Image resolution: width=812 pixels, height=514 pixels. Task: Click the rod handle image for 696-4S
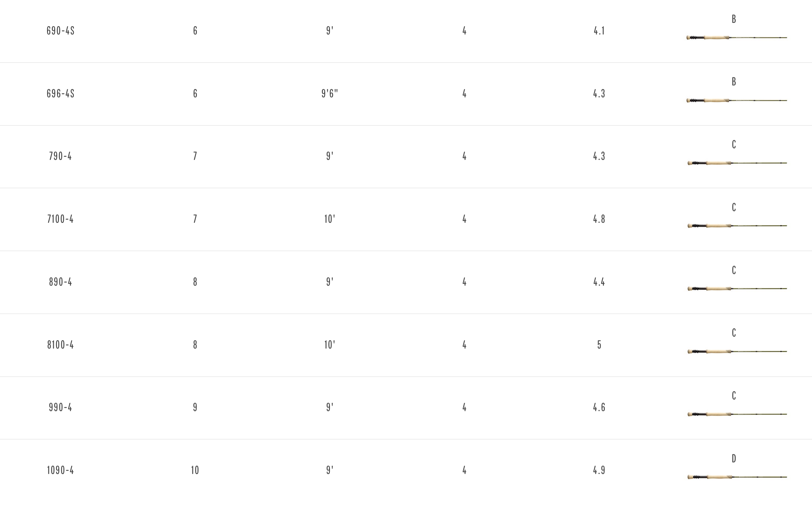pyautogui.click(x=737, y=100)
